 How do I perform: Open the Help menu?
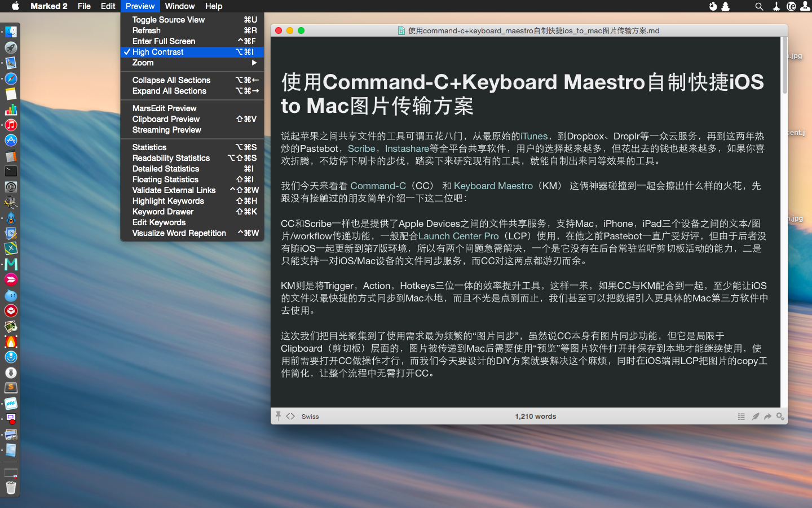214,6
